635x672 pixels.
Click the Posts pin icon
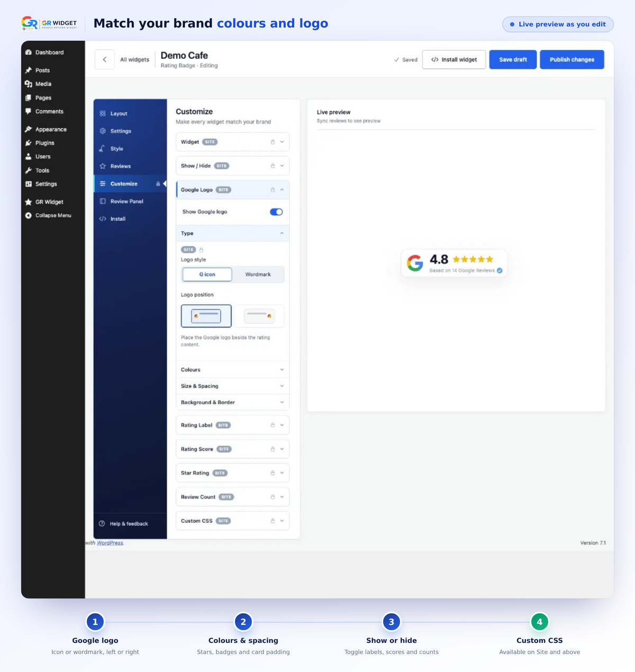point(29,70)
